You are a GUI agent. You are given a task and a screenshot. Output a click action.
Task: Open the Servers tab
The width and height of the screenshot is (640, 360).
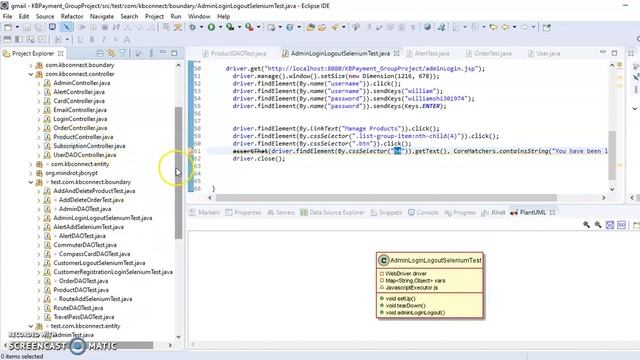(281, 212)
